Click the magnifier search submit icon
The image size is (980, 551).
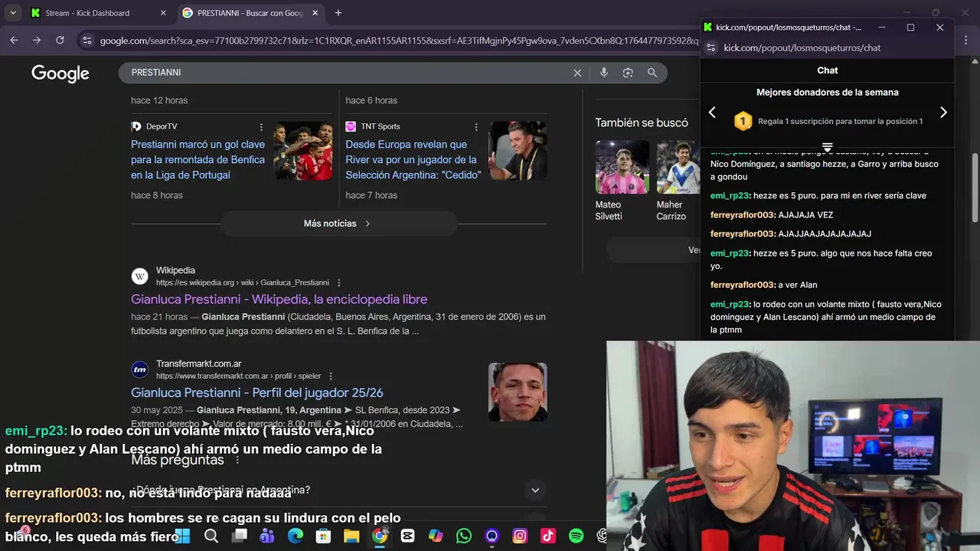tap(652, 73)
